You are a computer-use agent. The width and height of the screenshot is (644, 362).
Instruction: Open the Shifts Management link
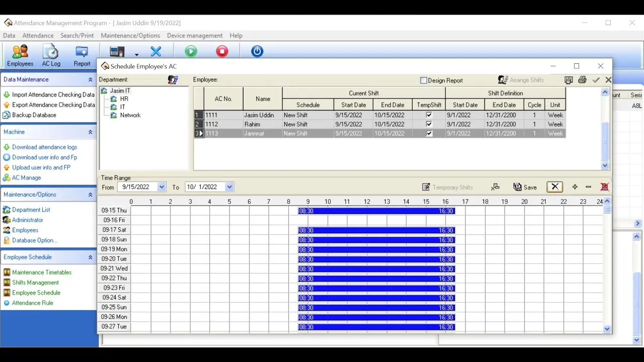(35, 283)
